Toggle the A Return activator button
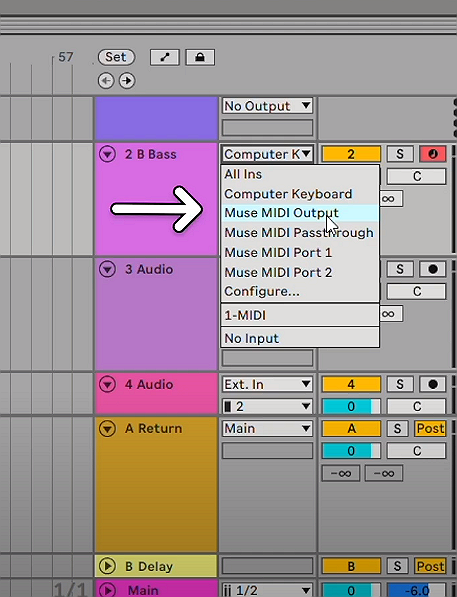The width and height of the screenshot is (457, 597). (x=351, y=429)
